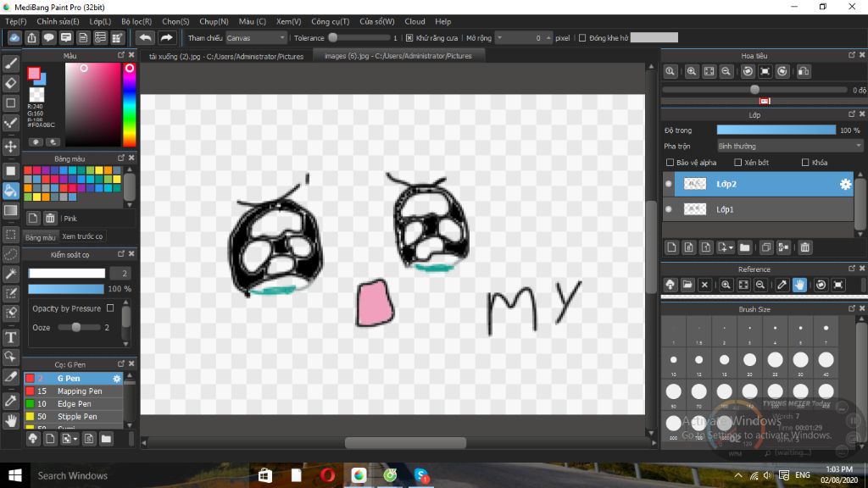Image resolution: width=868 pixels, height=488 pixels.
Task: Open the Cloud menu
Action: tap(415, 21)
